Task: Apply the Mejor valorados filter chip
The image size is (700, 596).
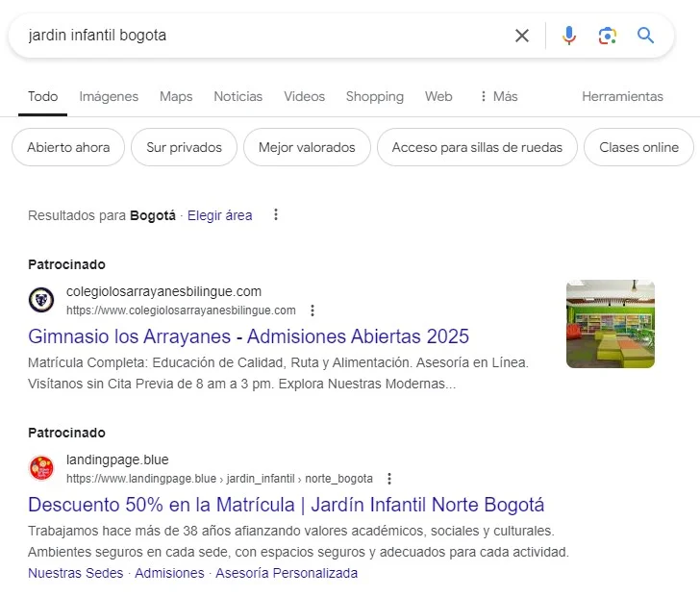Action: (307, 147)
